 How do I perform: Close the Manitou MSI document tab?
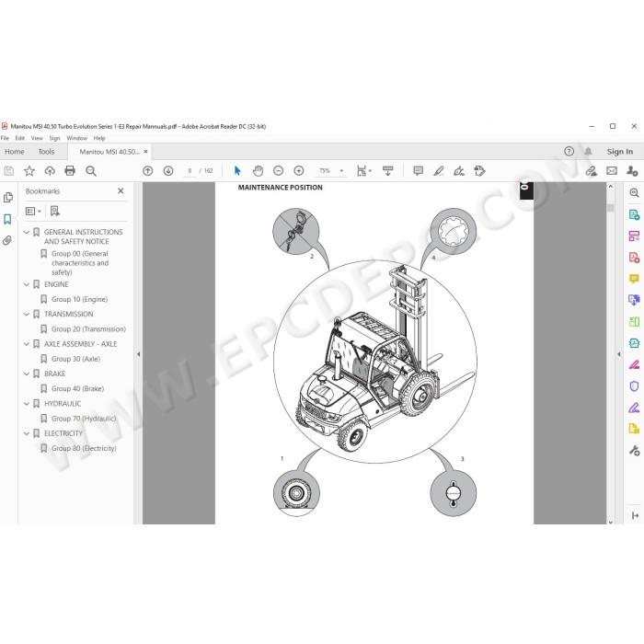click(x=145, y=152)
